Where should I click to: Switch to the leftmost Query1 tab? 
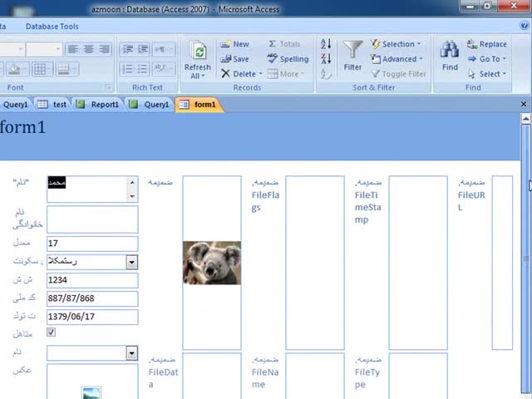pyautogui.click(x=15, y=105)
